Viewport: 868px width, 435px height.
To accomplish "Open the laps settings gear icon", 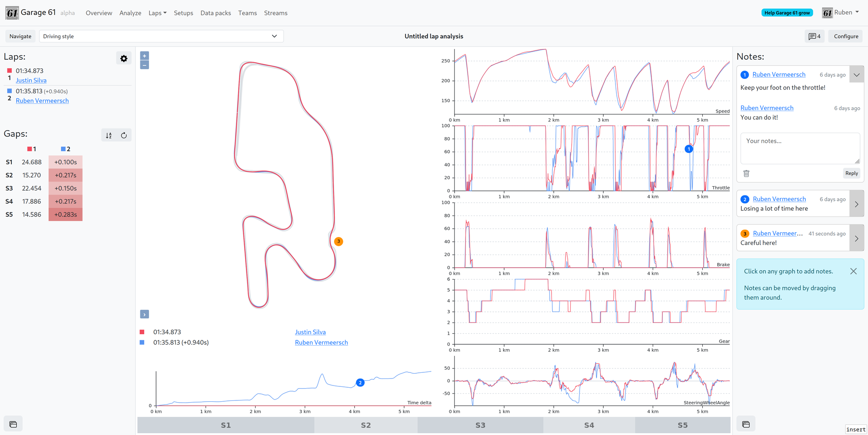I will 124,58.
